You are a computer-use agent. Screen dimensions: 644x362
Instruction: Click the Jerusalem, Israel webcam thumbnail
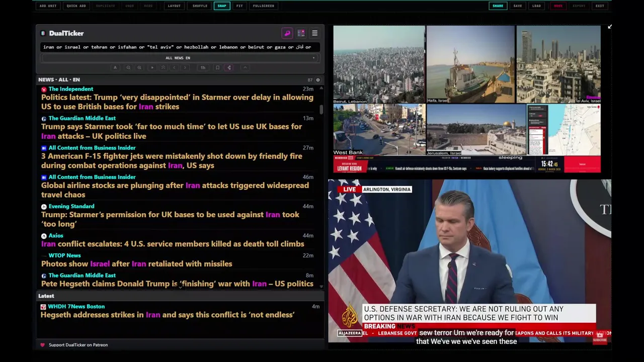tap(476, 130)
